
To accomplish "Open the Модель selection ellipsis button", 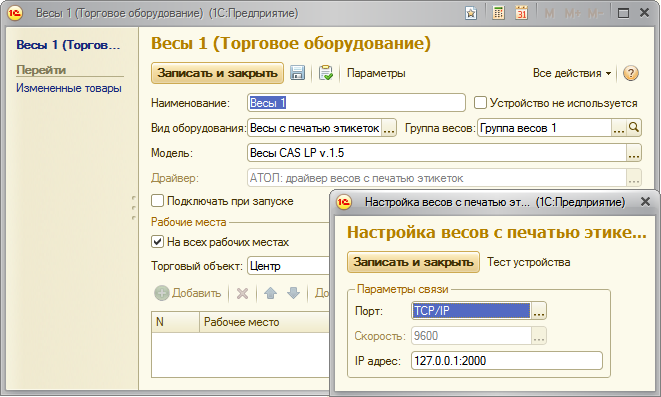I will (x=634, y=153).
